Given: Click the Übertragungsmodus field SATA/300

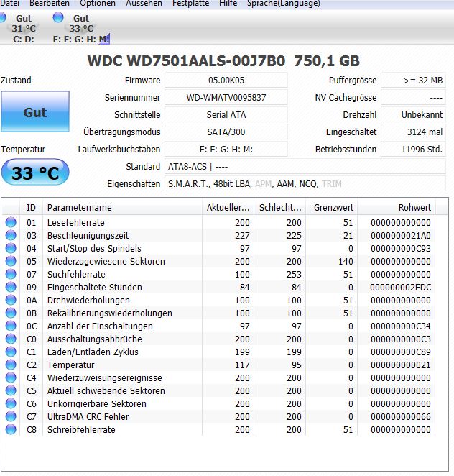Looking at the screenshot, I should tap(226, 132).
